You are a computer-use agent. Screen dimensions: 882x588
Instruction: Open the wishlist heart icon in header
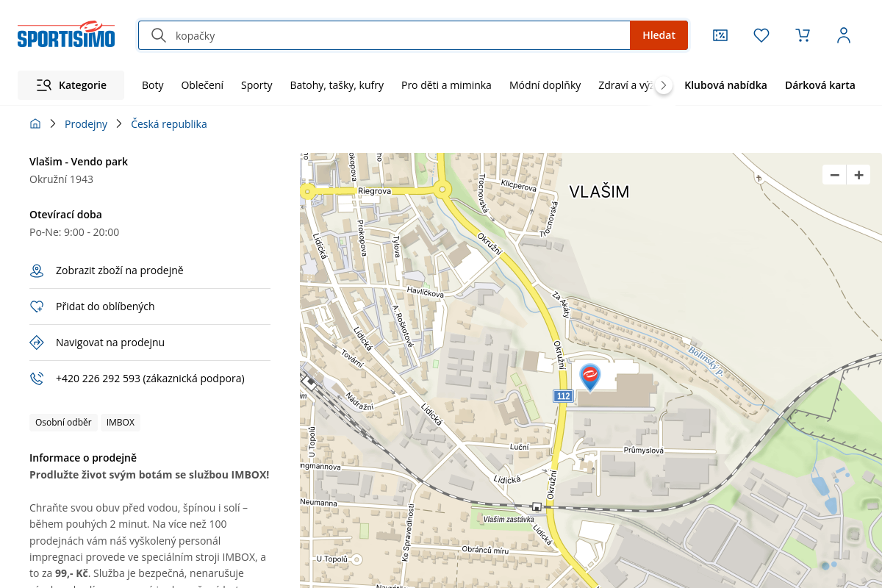(761, 35)
